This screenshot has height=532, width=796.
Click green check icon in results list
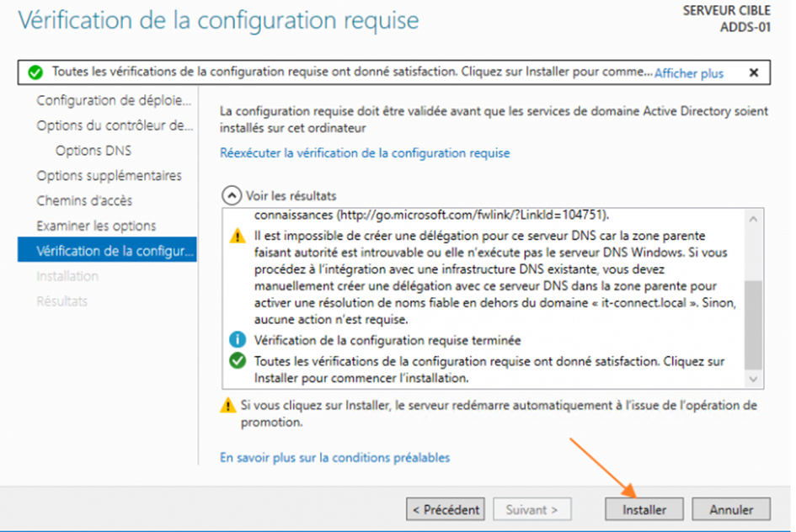(238, 360)
